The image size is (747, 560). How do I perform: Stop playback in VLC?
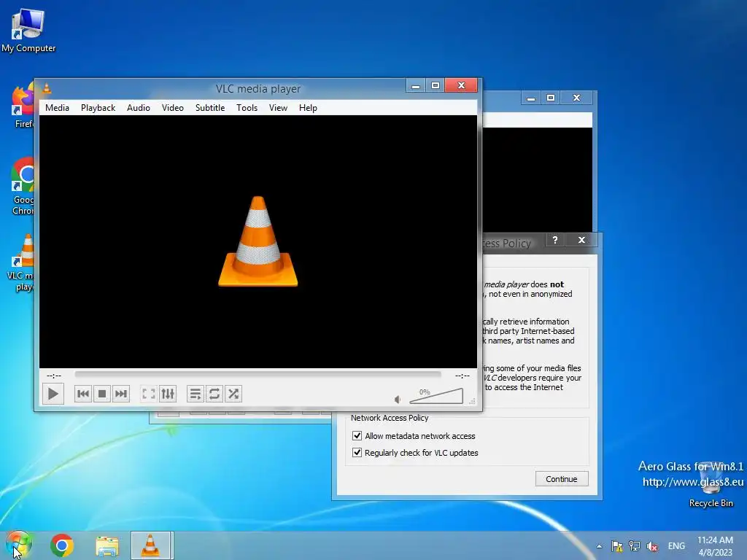pyautogui.click(x=102, y=394)
